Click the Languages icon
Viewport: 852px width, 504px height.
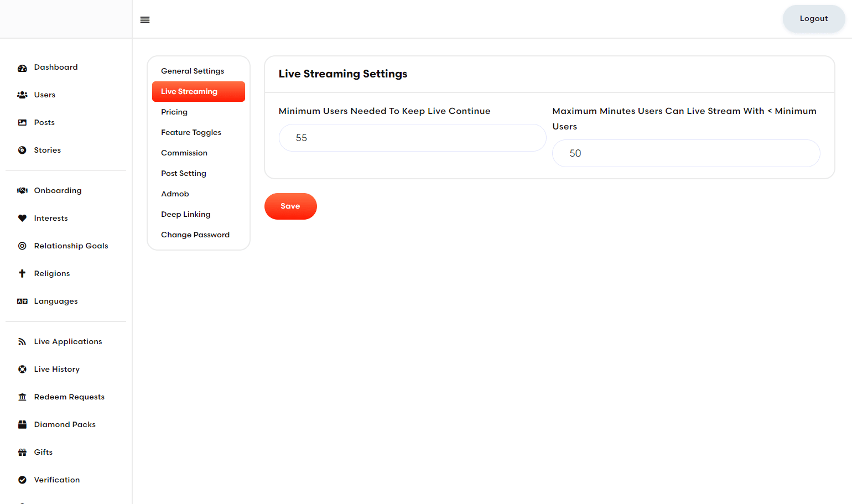pyautogui.click(x=22, y=302)
